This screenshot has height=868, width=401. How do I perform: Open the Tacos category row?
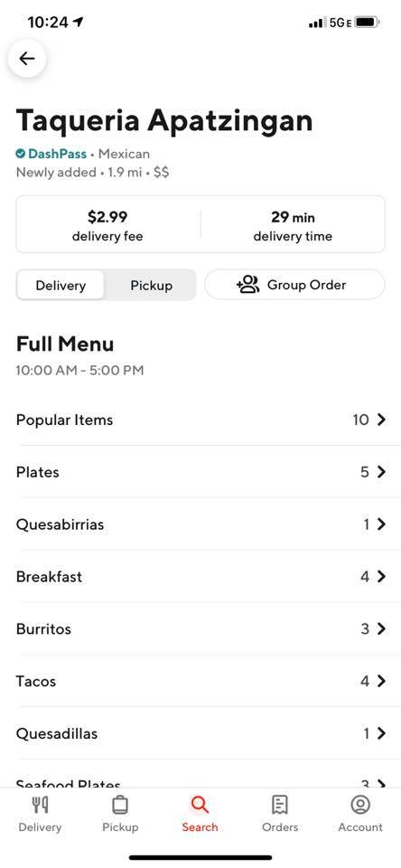[x=200, y=681]
